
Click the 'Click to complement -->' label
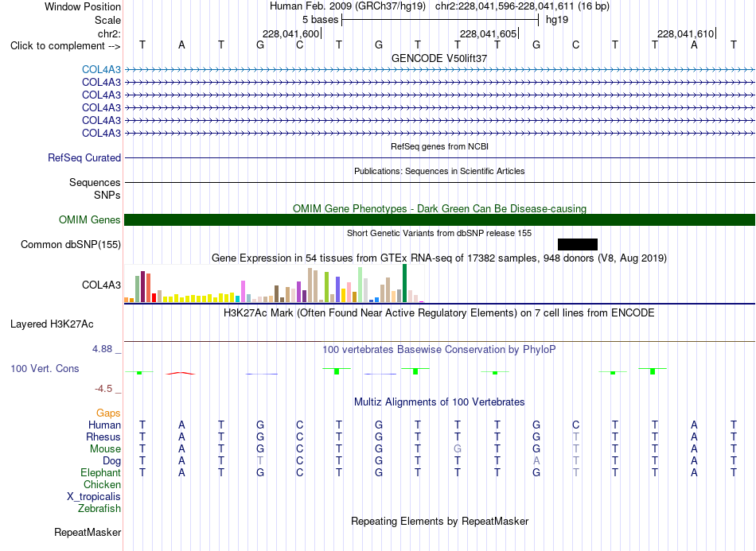click(65, 46)
